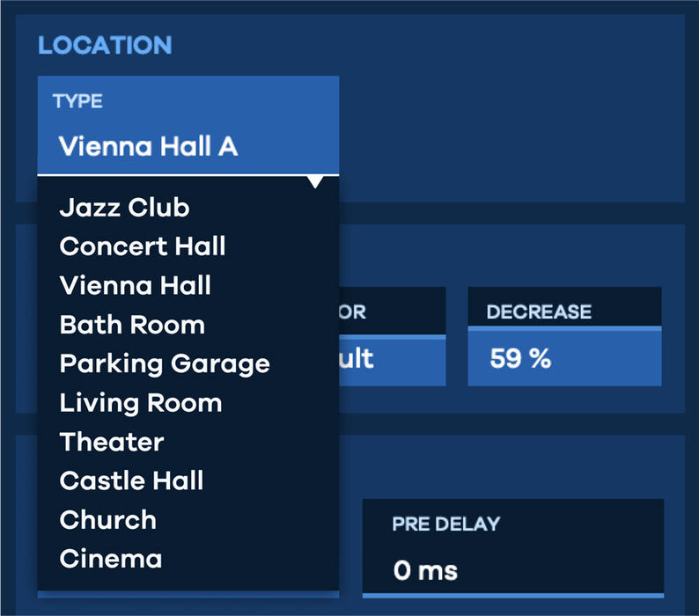699x616 pixels.
Task: Pick Theater as the location type
Action: (x=112, y=442)
